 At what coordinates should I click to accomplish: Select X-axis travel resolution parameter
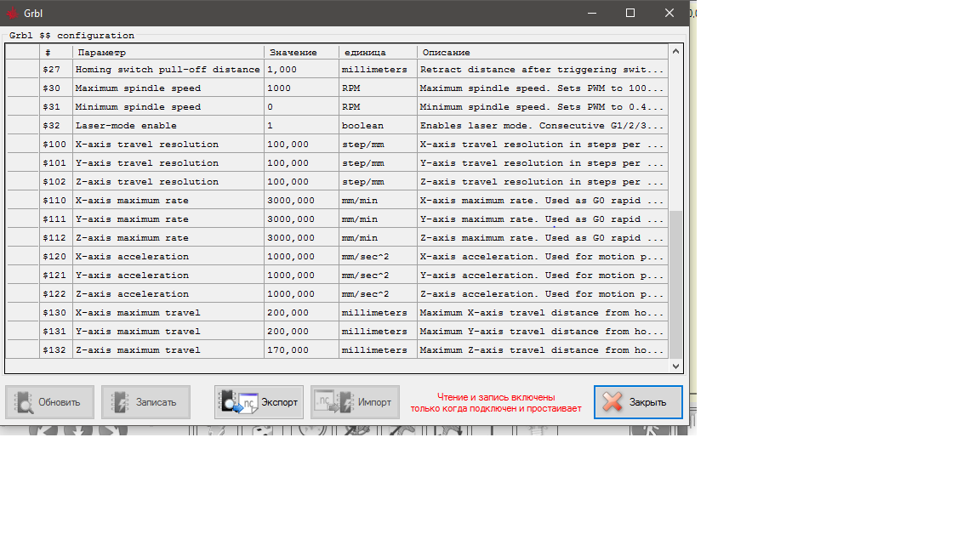pyautogui.click(x=168, y=145)
